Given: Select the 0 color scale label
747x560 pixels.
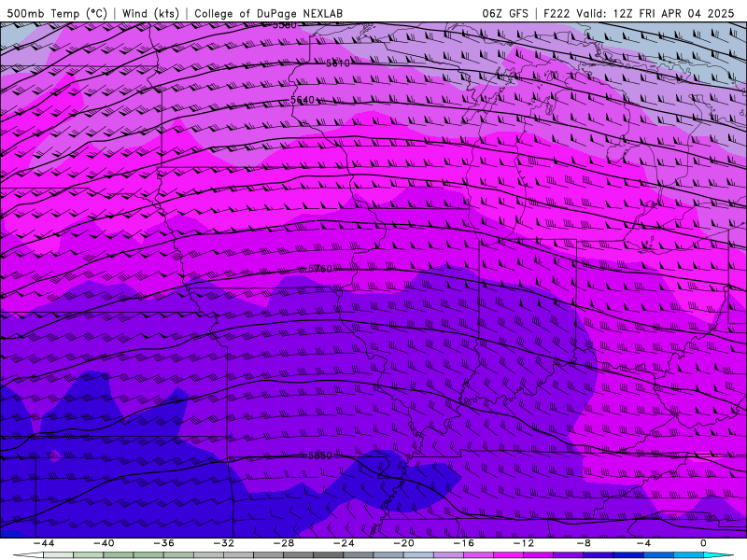Looking at the screenshot, I should [704, 543].
